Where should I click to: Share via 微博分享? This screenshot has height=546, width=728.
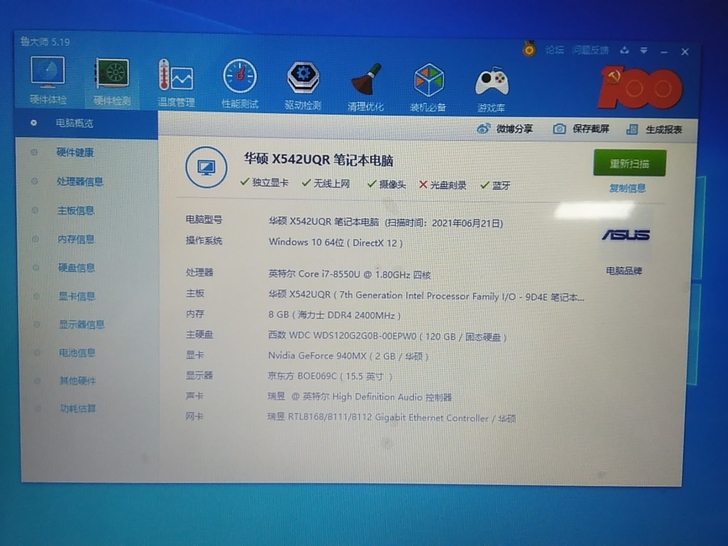tap(505, 129)
